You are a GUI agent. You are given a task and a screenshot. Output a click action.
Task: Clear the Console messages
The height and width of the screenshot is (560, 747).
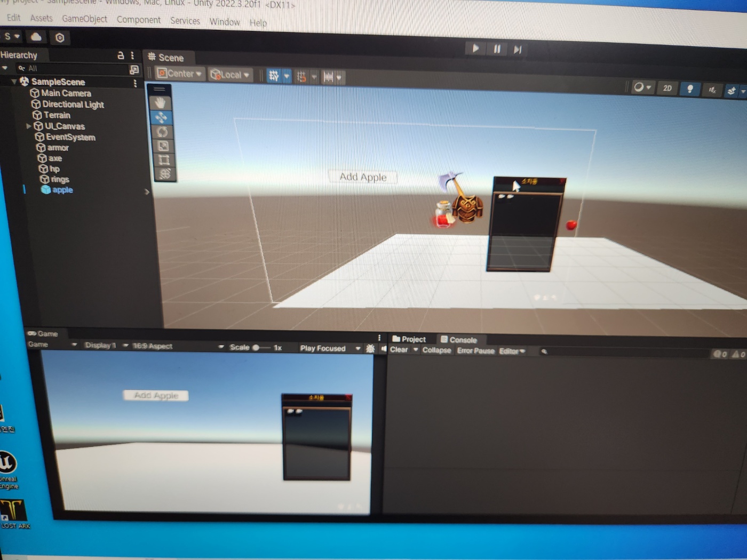(399, 349)
